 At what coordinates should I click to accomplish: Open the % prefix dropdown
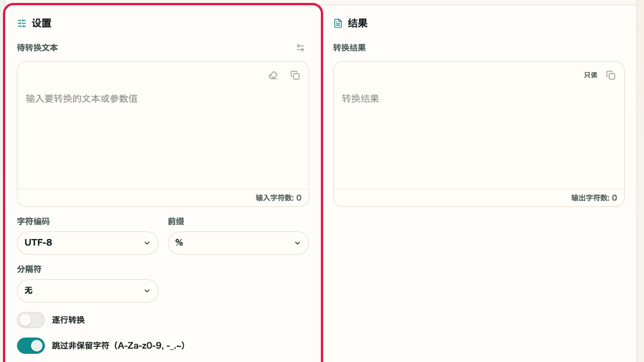pyautogui.click(x=238, y=243)
